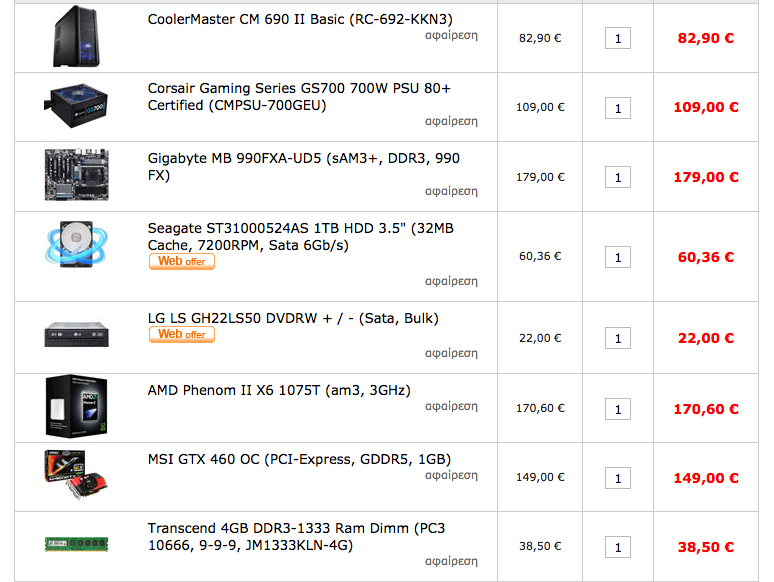The image size is (774, 582).
Task: Click the LG DVDRW drive thumbnail
Action: 77,334
